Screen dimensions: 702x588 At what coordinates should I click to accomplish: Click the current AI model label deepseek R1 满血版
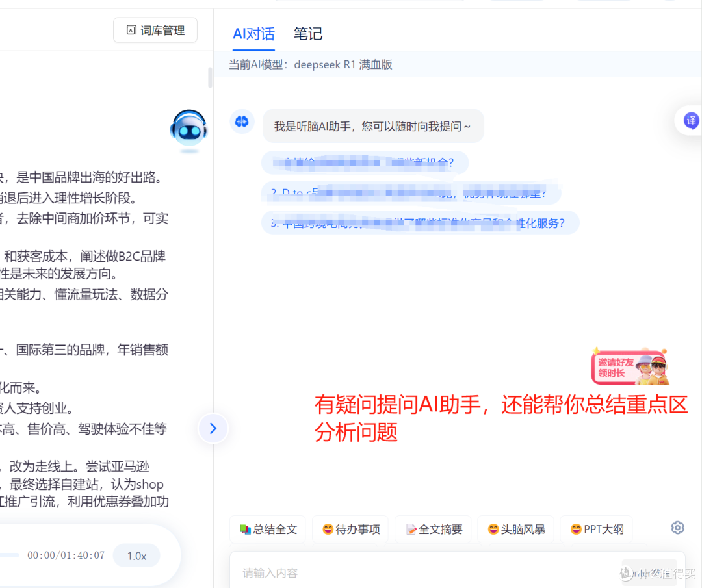[x=343, y=64]
